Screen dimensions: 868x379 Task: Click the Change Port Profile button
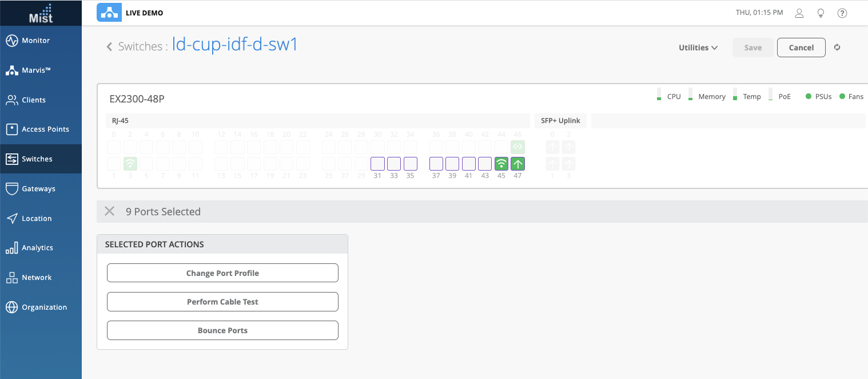[222, 273]
